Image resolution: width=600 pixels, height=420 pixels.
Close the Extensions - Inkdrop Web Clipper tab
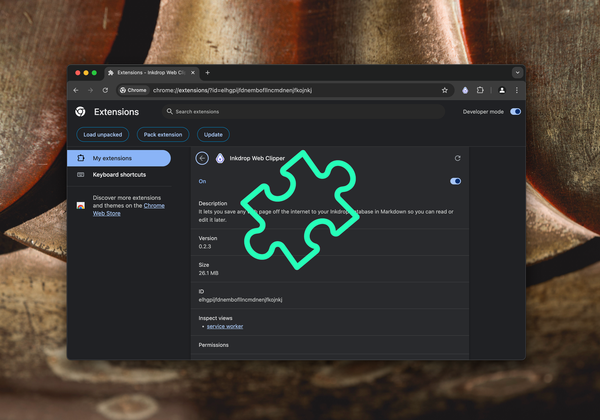click(193, 73)
